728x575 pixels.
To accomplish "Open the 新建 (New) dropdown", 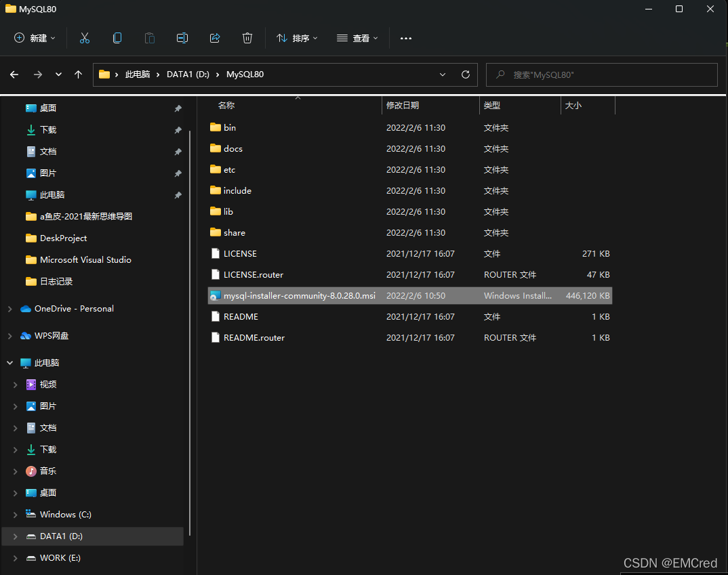I will [x=35, y=38].
